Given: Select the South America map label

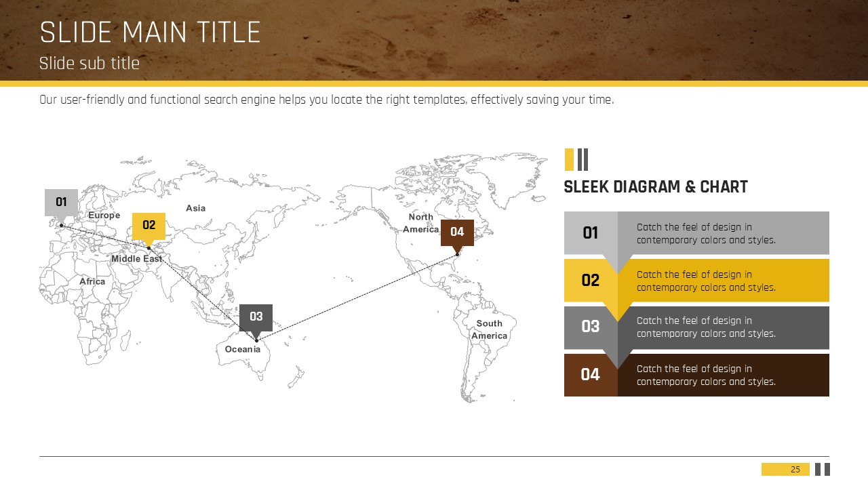Looking at the screenshot, I should tap(489, 329).
